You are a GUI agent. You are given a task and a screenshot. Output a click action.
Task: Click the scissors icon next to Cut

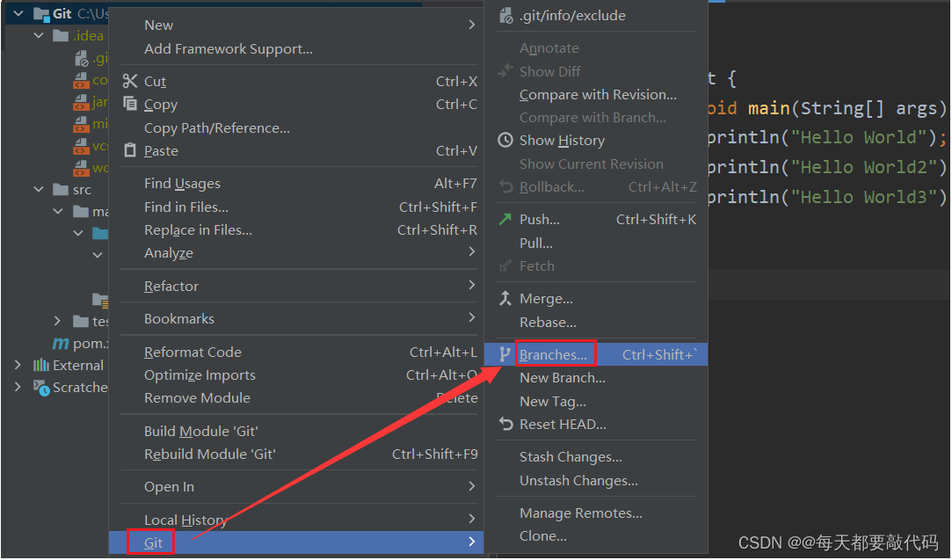click(x=132, y=81)
